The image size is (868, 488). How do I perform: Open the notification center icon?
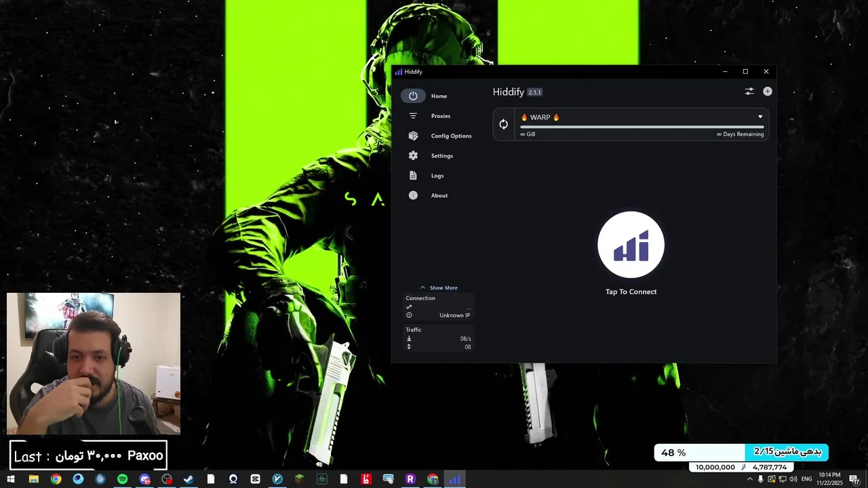pos(854,479)
